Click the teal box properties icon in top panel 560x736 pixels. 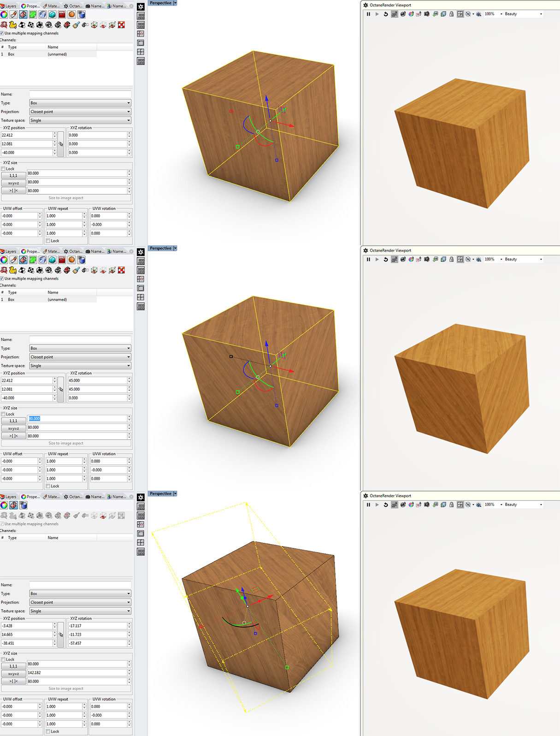click(x=53, y=15)
